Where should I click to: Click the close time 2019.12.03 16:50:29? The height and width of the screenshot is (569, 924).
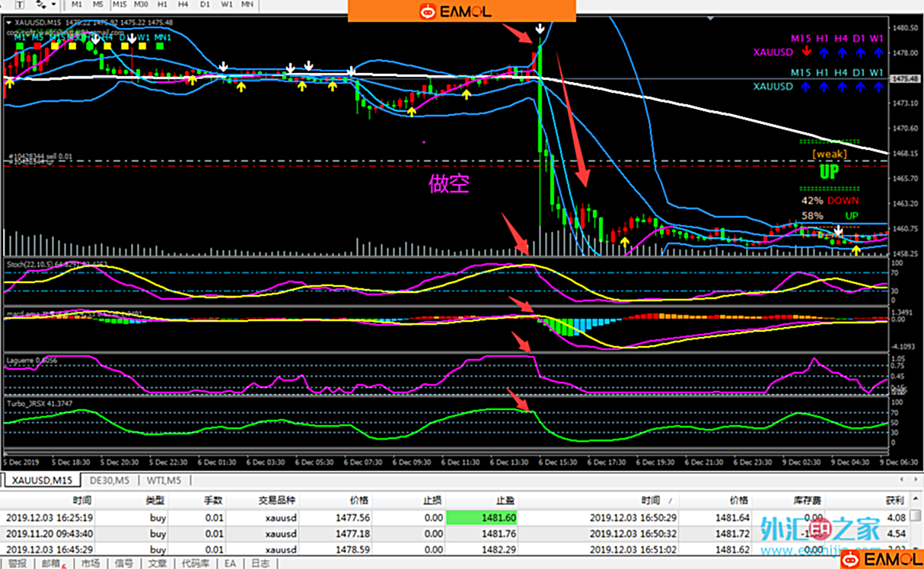[x=633, y=517]
